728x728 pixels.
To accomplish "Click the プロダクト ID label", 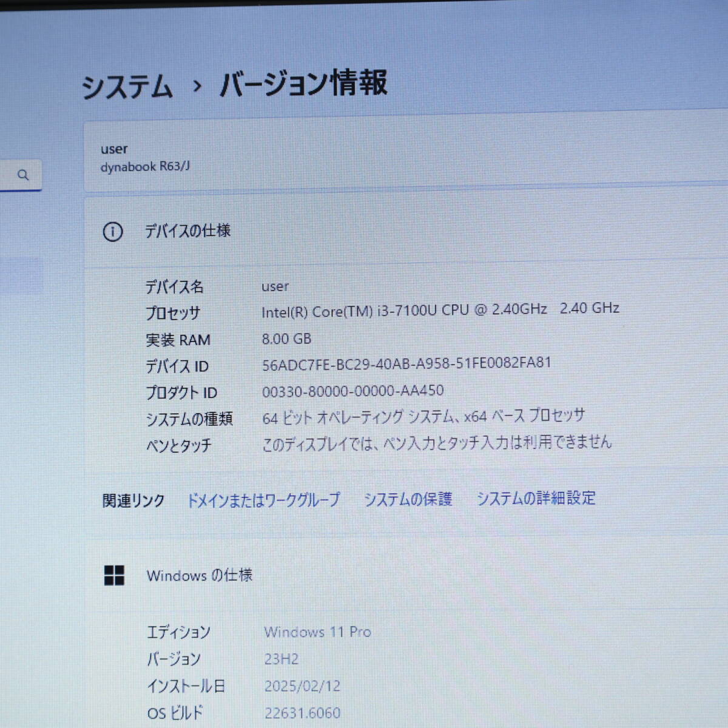I will tap(181, 393).
